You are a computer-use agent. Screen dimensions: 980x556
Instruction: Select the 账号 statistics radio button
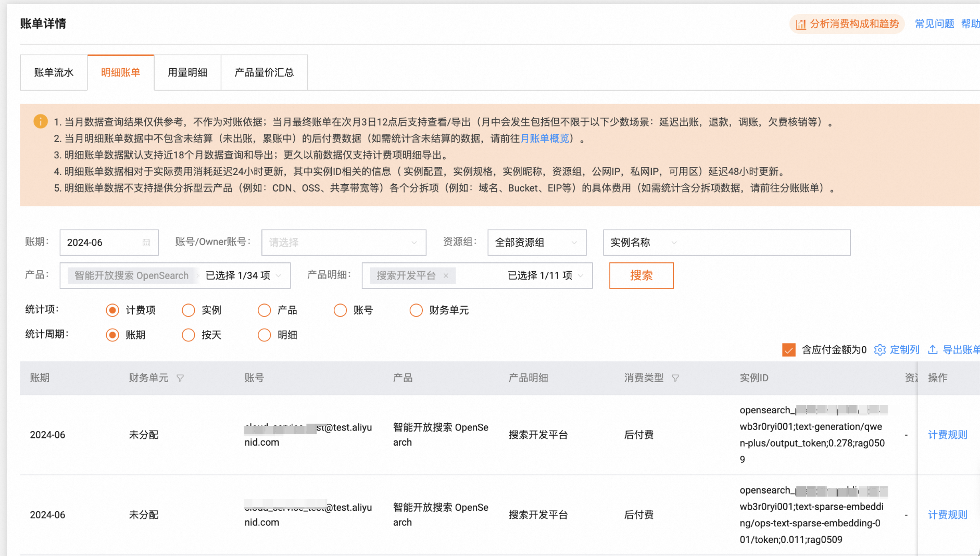click(341, 310)
